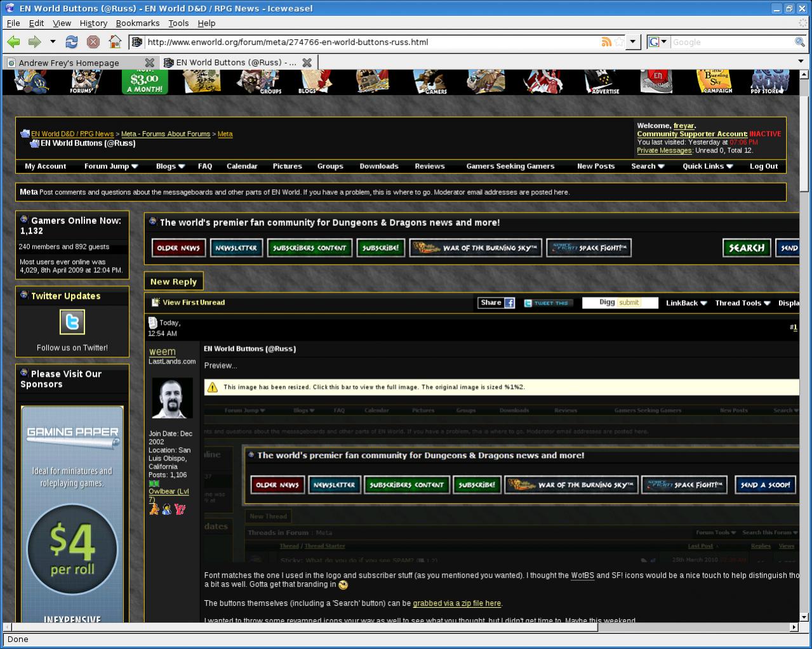Expand the Blogs dropdown in navbar
The image size is (812, 649).
tap(170, 166)
